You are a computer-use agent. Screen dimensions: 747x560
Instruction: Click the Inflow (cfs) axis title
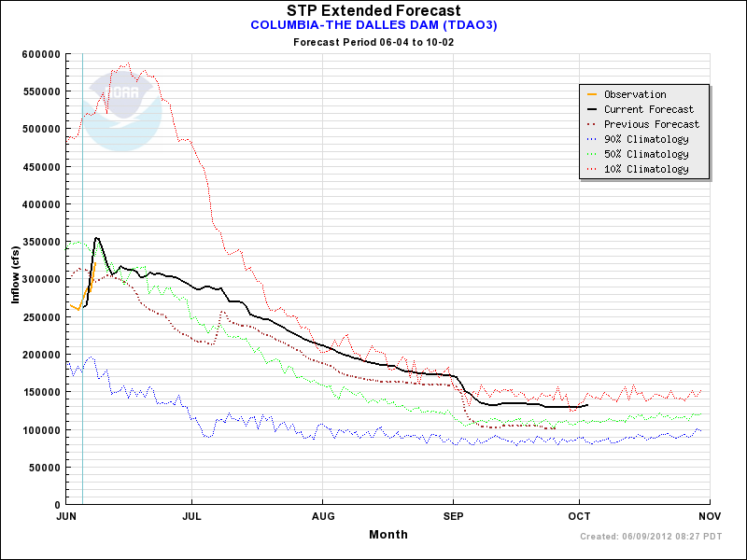14,279
